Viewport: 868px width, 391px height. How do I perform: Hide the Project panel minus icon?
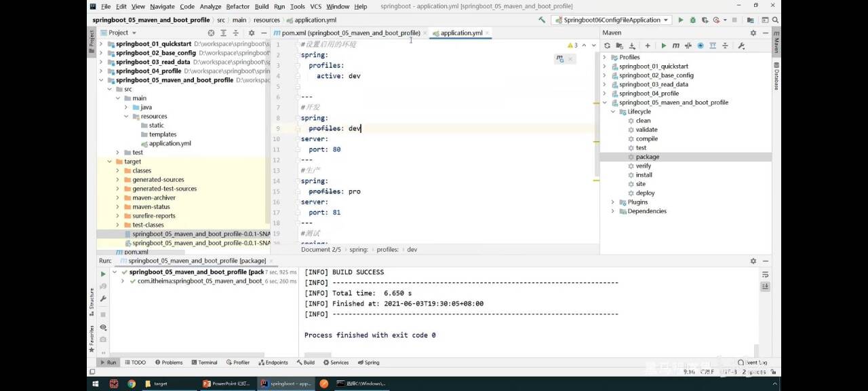click(x=263, y=33)
